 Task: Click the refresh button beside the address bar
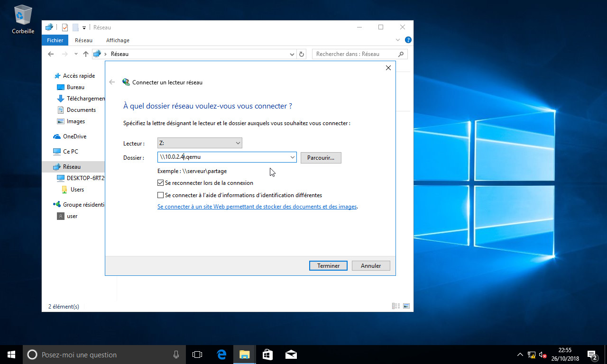pyautogui.click(x=302, y=54)
